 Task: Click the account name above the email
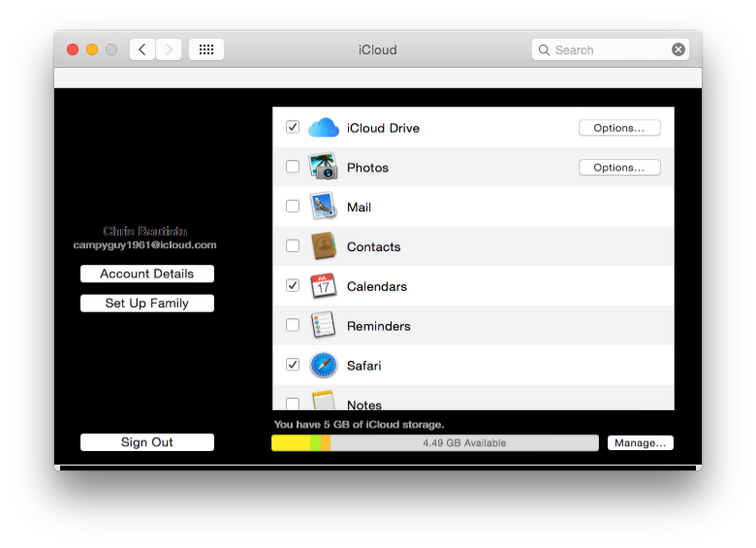coord(145,231)
